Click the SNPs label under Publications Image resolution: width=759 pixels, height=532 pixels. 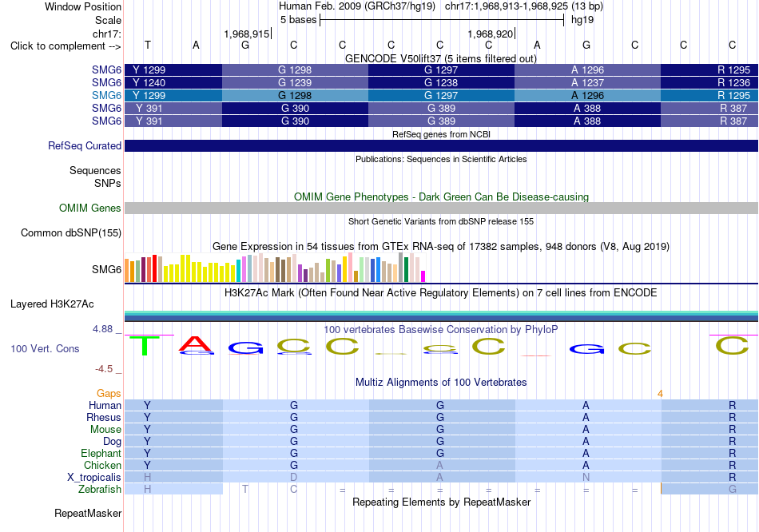point(108,184)
